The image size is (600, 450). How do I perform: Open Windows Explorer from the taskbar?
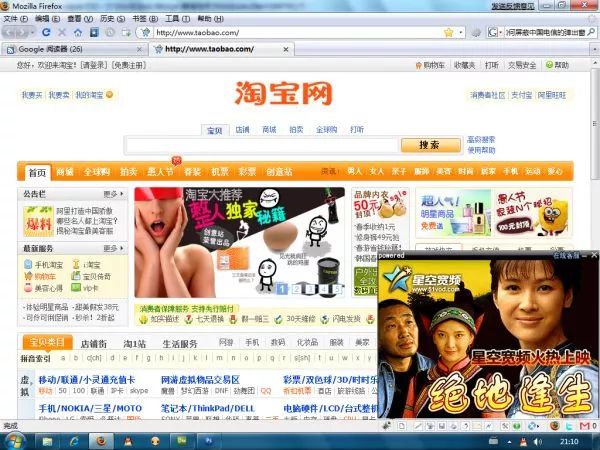click(x=47, y=442)
